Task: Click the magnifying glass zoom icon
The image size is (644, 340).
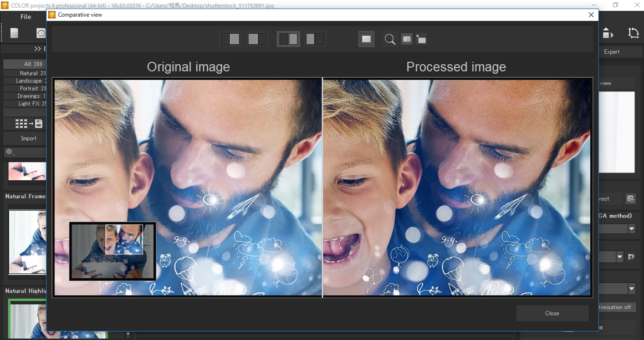Action: click(x=390, y=39)
